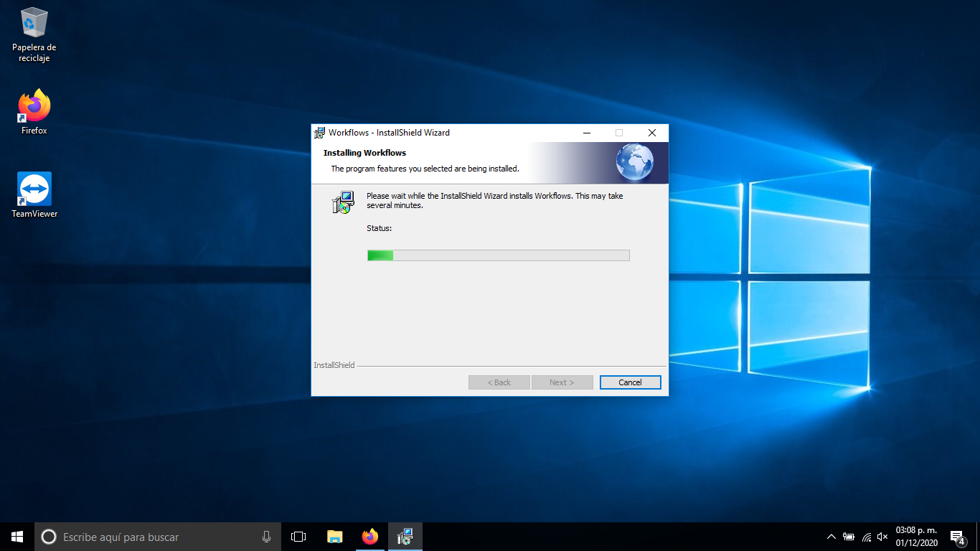Cancel the Workflows installation
Screen dimensions: 980x551
[x=630, y=382]
